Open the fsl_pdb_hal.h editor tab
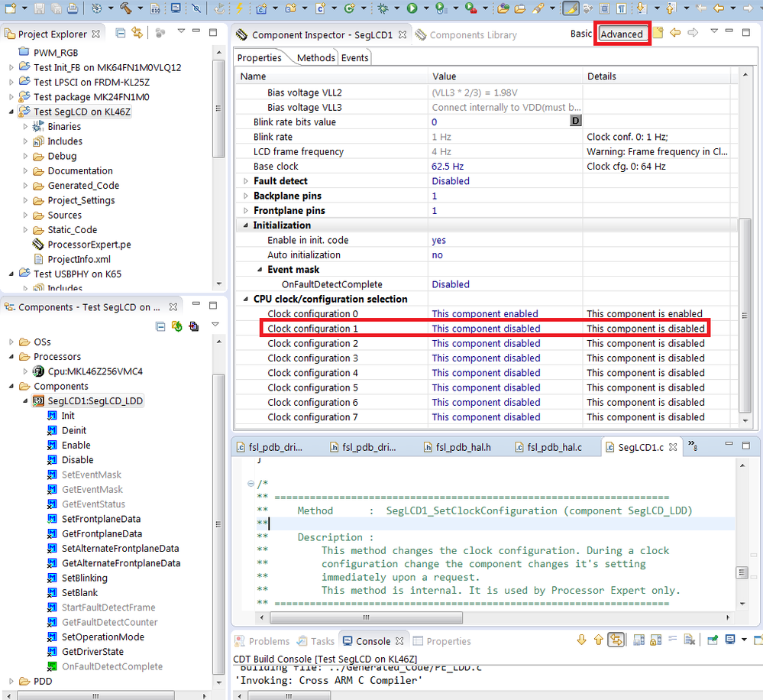This screenshot has width=763, height=700. [457, 447]
